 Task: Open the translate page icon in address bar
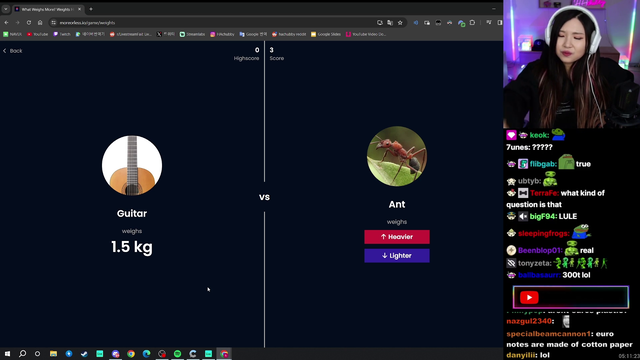(x=390, y=23)
